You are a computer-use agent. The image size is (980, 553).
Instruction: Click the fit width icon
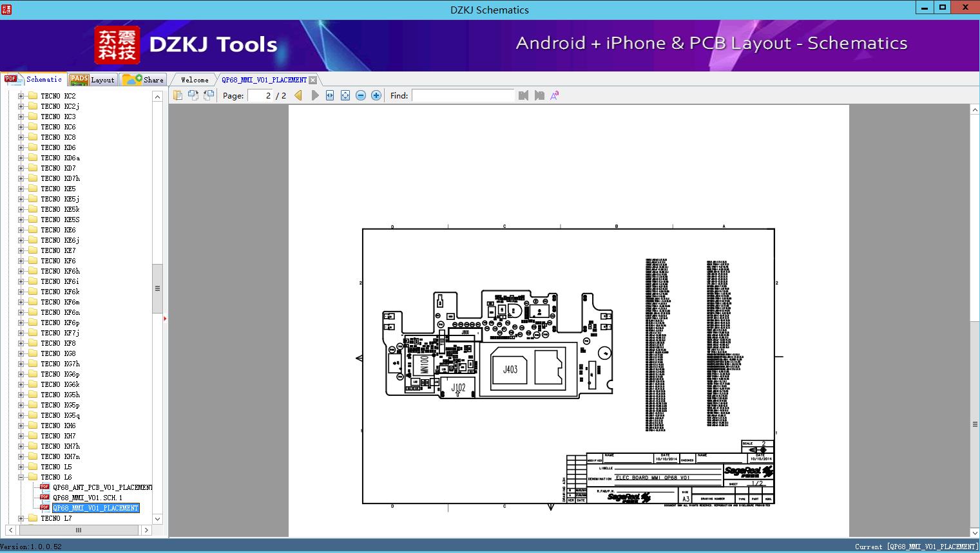[330, 95]
